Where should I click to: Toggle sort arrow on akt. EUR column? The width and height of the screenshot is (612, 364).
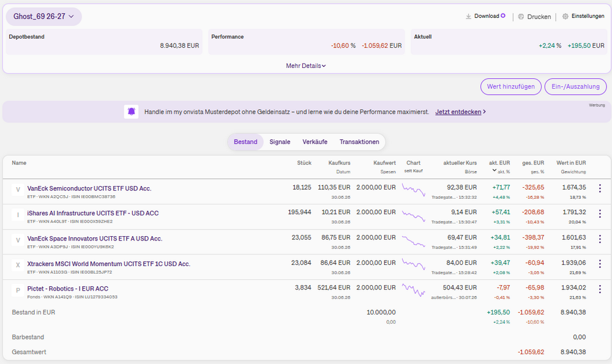click(x=494, y=170)
